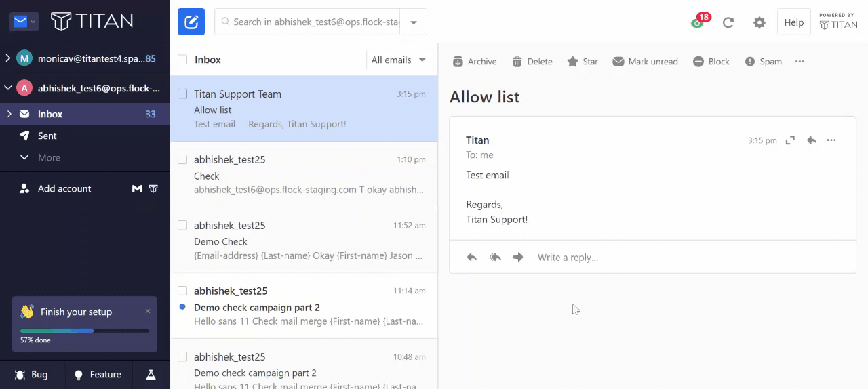The height and width of the screenshot is (389, 868).
Task: Select the Titan Support Team email checkbox
Action: [182, 94]
